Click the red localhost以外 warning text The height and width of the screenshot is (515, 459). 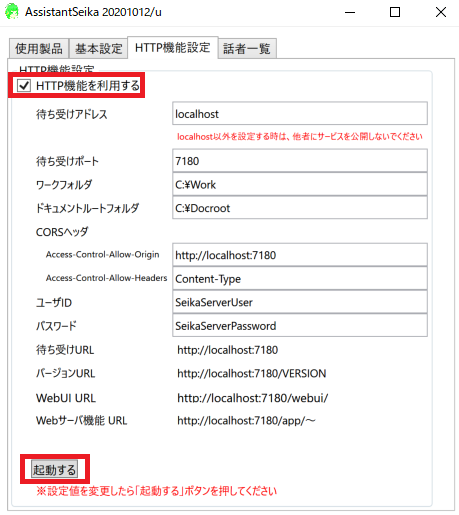click(300, 137)
